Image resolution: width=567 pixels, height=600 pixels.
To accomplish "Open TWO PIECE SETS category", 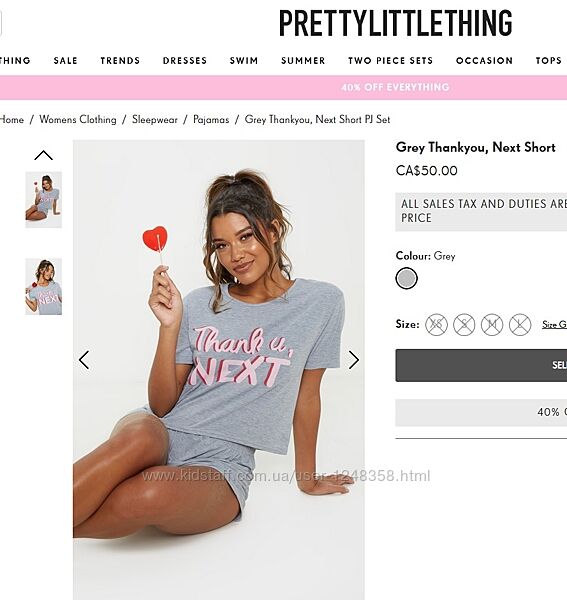I will (391, 60).
